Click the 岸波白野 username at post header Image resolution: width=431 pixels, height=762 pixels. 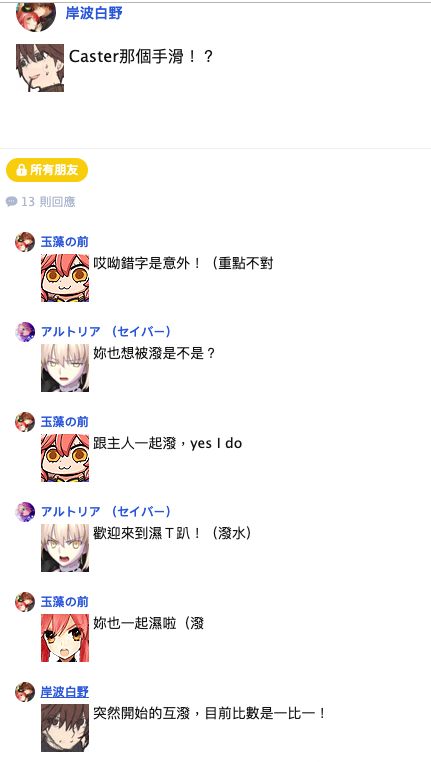coord(94,13)
